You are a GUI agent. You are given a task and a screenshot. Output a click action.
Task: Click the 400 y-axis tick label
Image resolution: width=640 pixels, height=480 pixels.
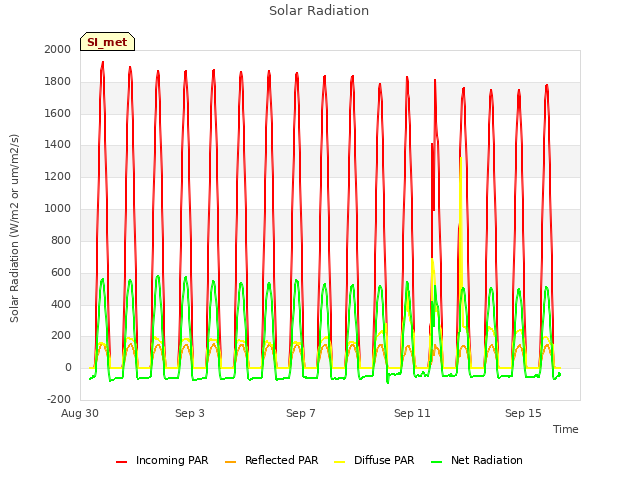click(61, 304)
